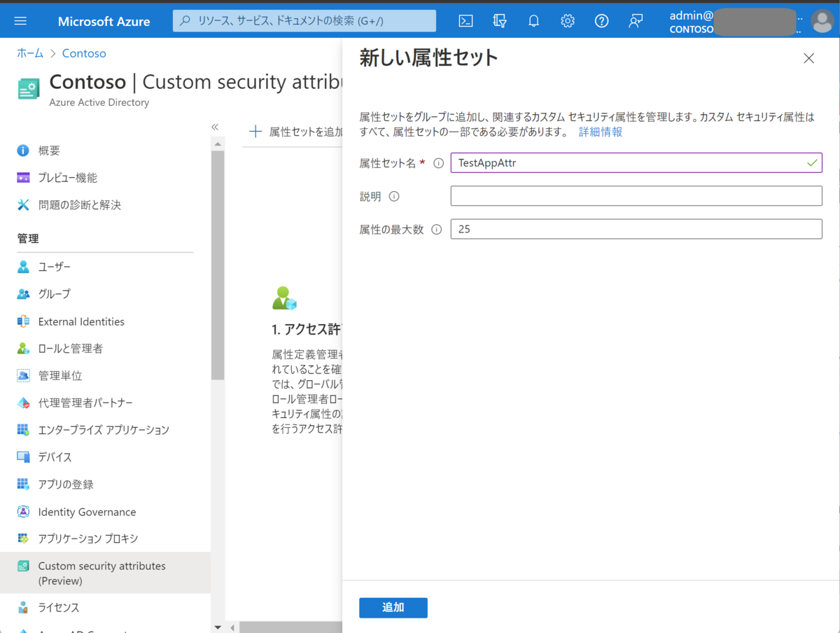840x633 pixels.
Task: Collapse the sidebar with double chevron
Action: (x=215, y=127)
